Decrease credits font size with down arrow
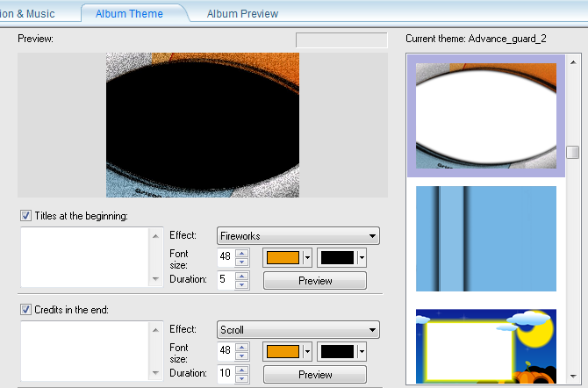Screen dimensions: 588x388 click(x=242, y=356)
